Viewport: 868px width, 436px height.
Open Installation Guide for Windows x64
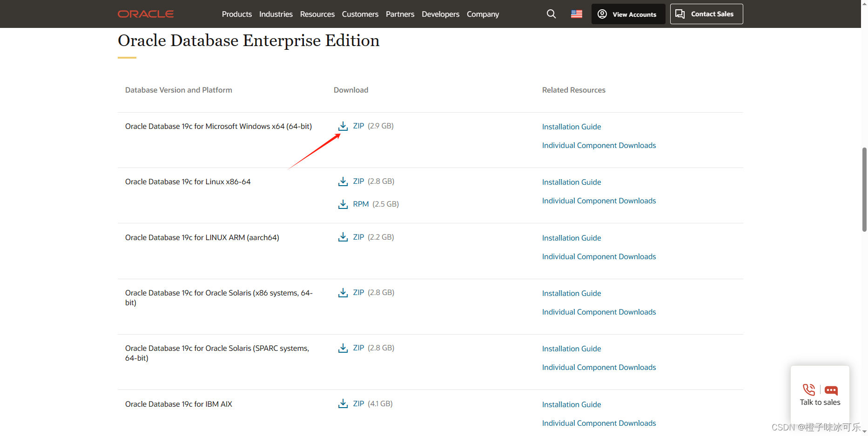point(572,127)
